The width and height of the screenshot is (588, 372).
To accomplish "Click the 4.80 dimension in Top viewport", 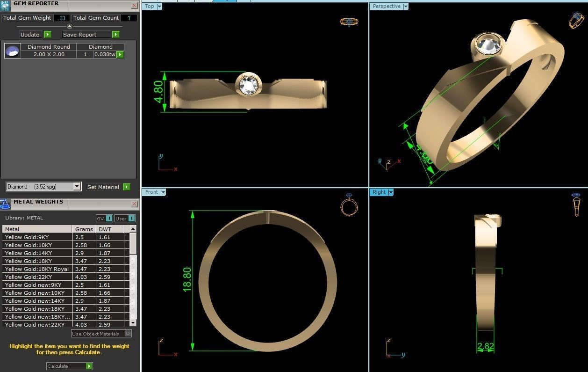I will [158, 92].
